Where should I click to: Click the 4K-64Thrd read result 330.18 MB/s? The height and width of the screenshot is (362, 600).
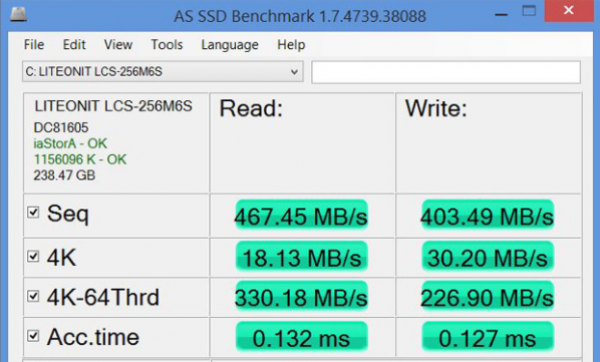(x=301, y=297)
